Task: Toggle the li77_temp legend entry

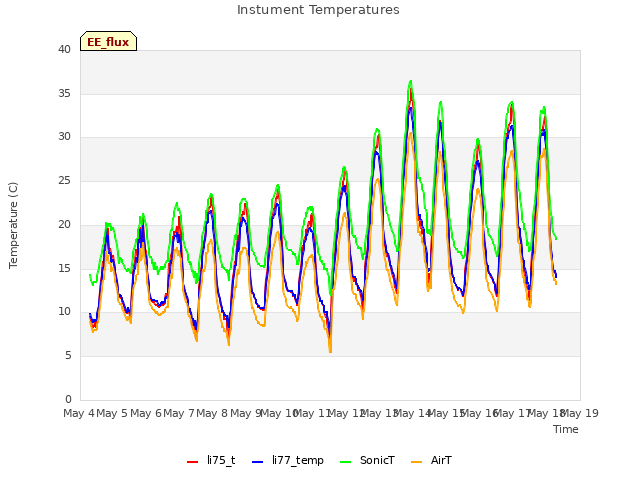Action: [x=288, y=460]
